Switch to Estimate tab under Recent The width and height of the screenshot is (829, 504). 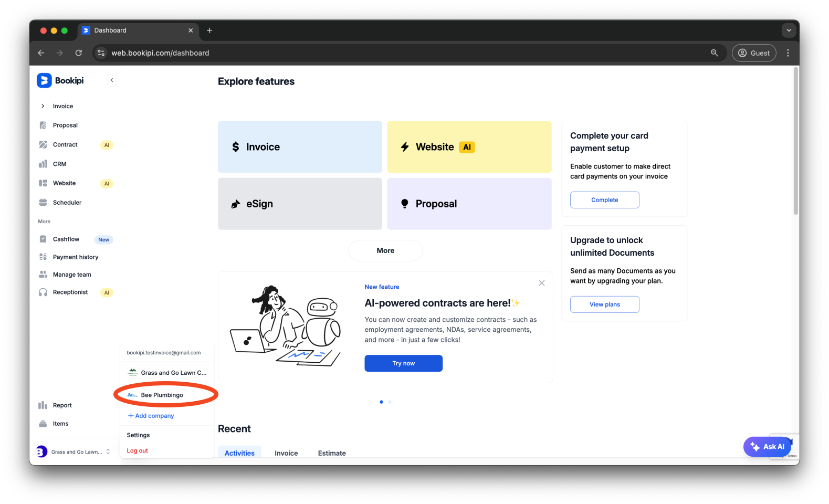tap(332, 453)
